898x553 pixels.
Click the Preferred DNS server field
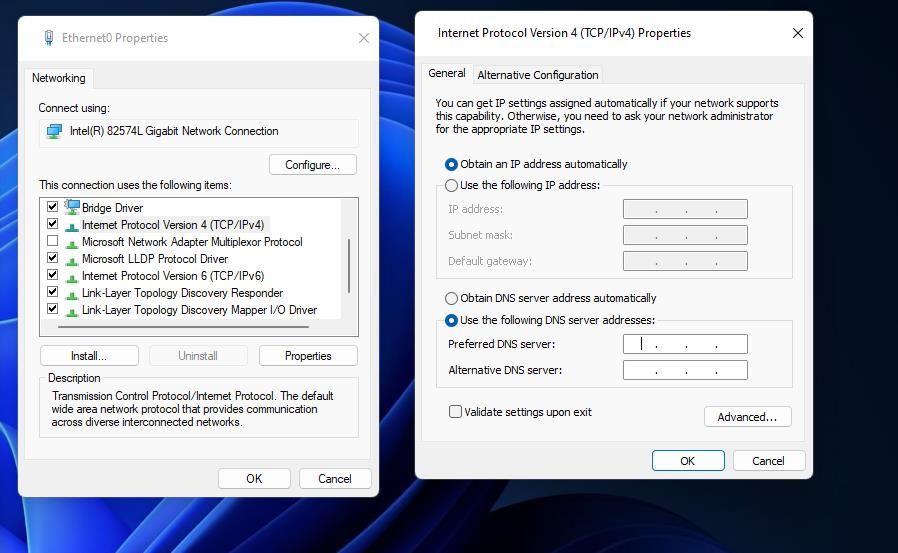point(685,344)
